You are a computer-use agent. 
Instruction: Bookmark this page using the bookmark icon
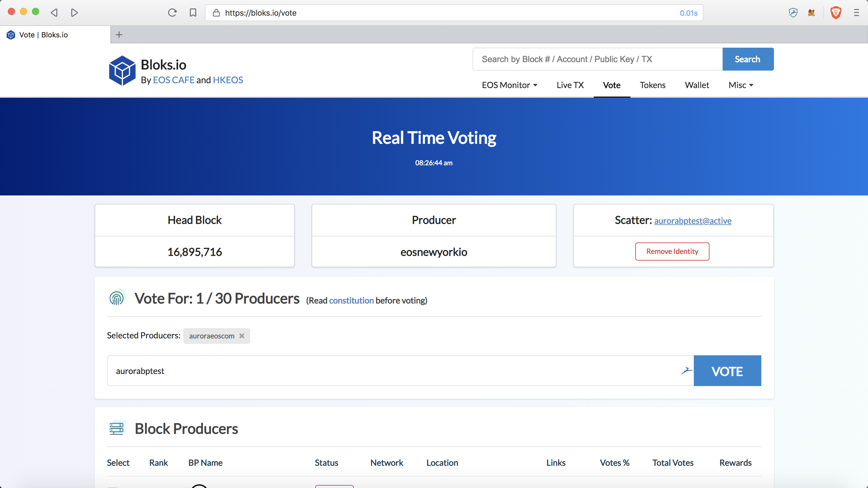pyautogui.click(x=193, y=13)
